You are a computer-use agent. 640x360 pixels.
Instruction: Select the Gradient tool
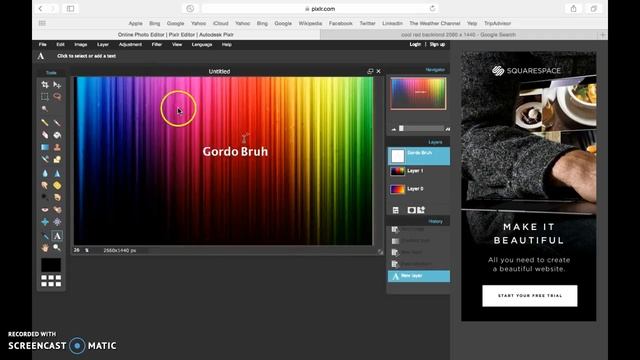[x=45, y=147]
